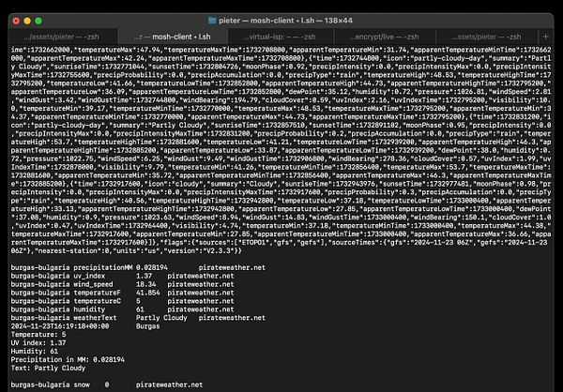Click 'Burgas' next to the timestamp
This screenshot has width=563, height=392.
pos(148,326)
